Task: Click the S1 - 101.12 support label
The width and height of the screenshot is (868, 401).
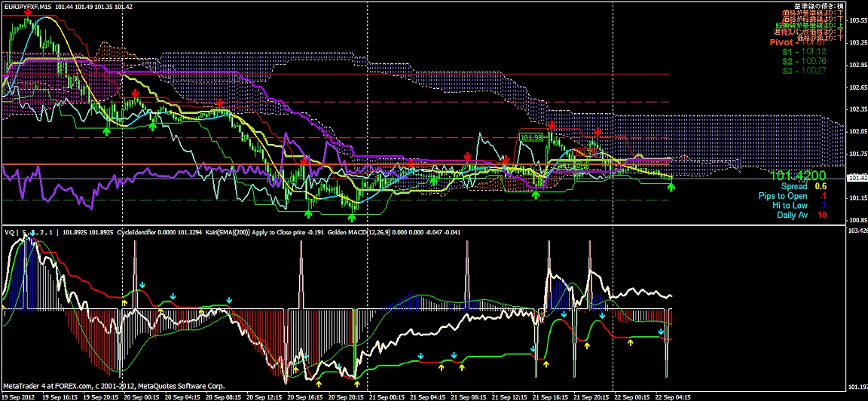Action: click(x=803, y=52)
